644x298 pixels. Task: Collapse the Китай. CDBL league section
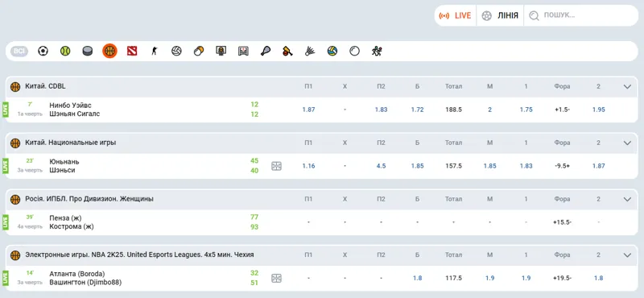[627, 87]
